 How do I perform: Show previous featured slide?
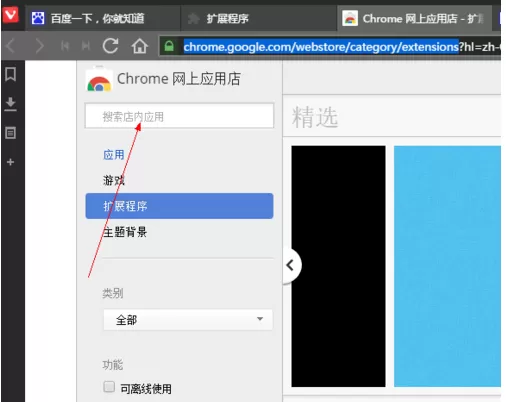click(291, 266)
